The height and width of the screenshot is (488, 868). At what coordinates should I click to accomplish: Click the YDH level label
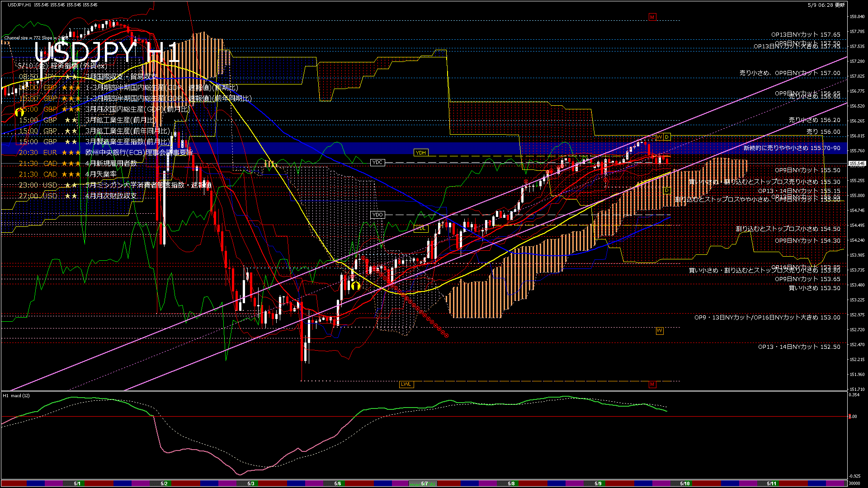421,153
